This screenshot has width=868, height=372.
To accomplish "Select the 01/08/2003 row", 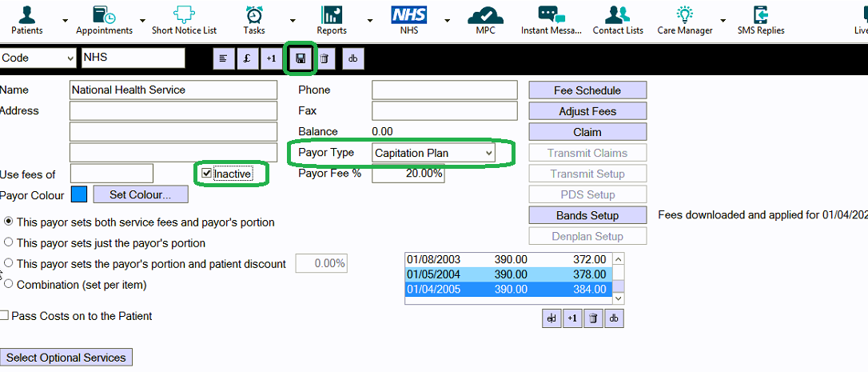I will click(509, 259).
